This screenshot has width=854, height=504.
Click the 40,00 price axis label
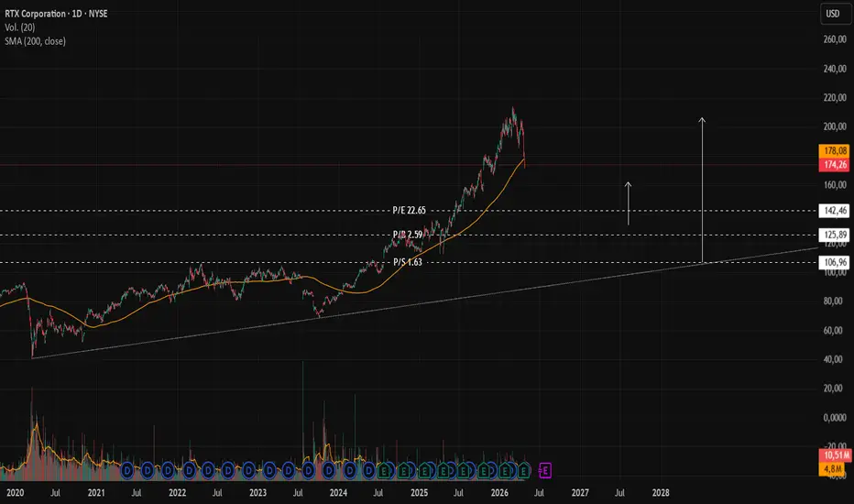pyautogui.click(x=835, y=359)
